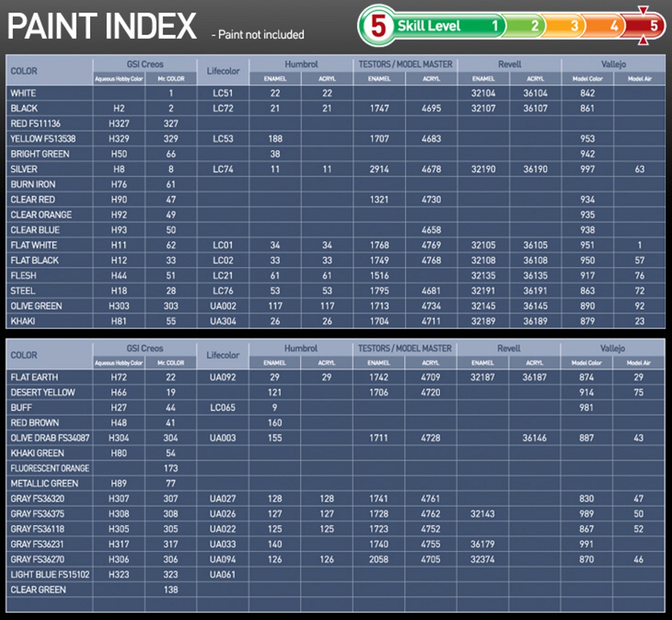Click Vallejo Model Color code 991
672x620 pixels.
click(587, 544)
